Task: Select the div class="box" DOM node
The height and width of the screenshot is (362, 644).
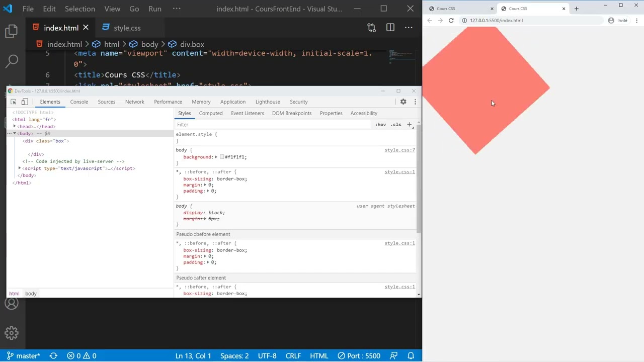Action: [x=46, y=141]
